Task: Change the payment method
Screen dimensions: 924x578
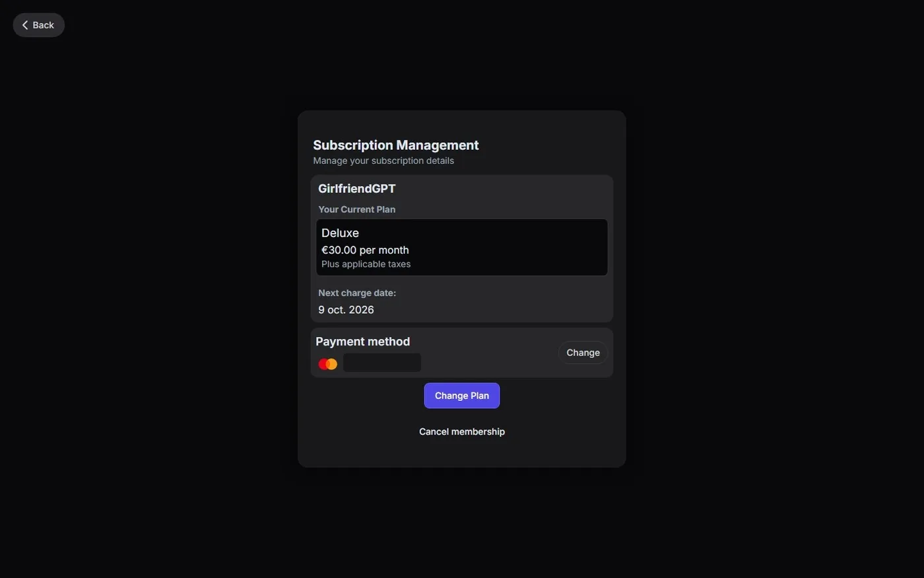Action: [x=583, y=353]
